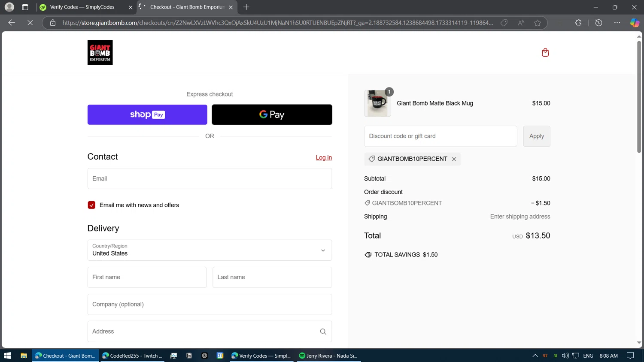
Task: View site information lock icon
Action: tap(53, 23)
